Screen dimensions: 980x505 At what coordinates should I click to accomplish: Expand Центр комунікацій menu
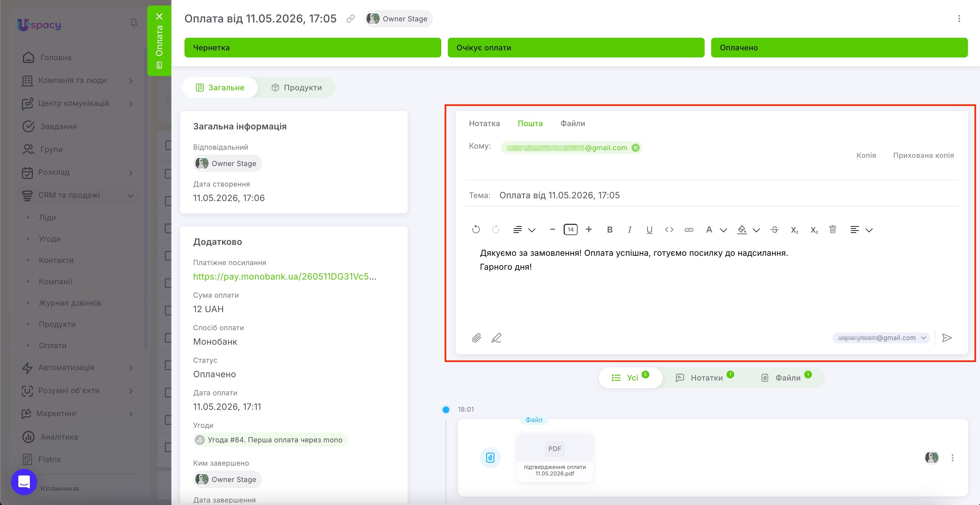(78, 103)
